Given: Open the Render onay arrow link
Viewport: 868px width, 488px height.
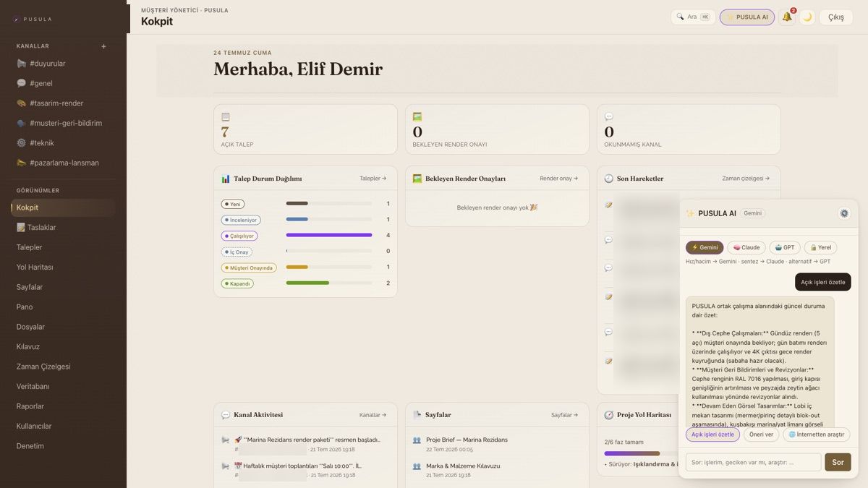Looking at the screenshot, I should [558, 179].
